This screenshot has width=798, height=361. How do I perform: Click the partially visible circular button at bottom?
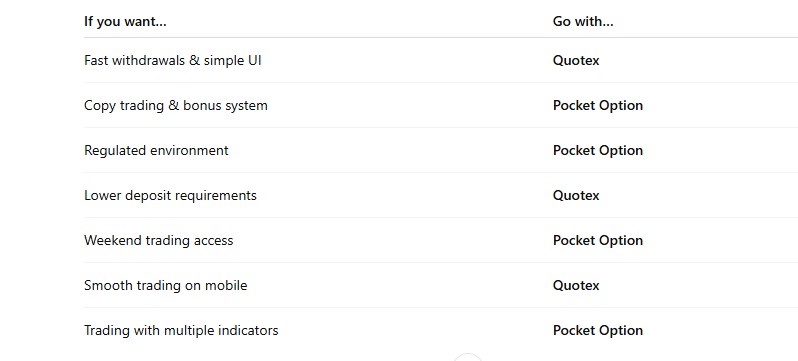467,357
